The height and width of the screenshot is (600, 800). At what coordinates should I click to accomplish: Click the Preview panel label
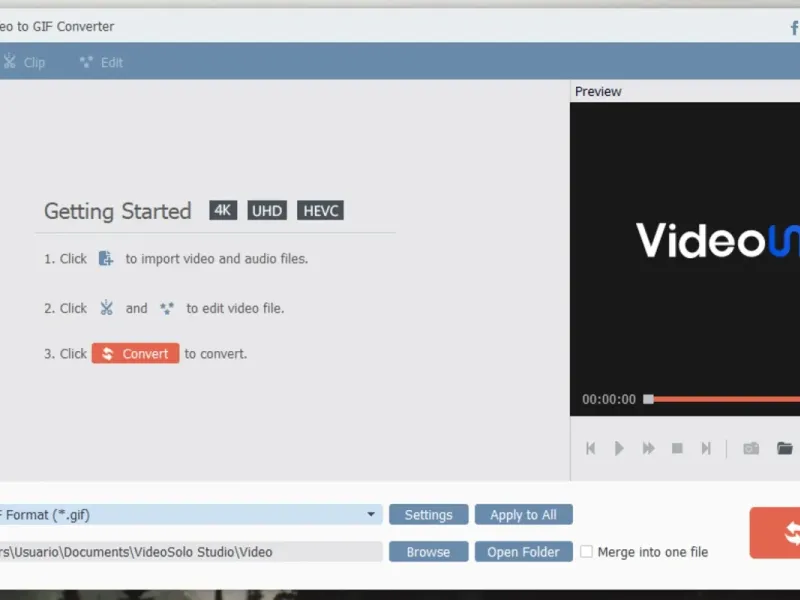(598, 91)
